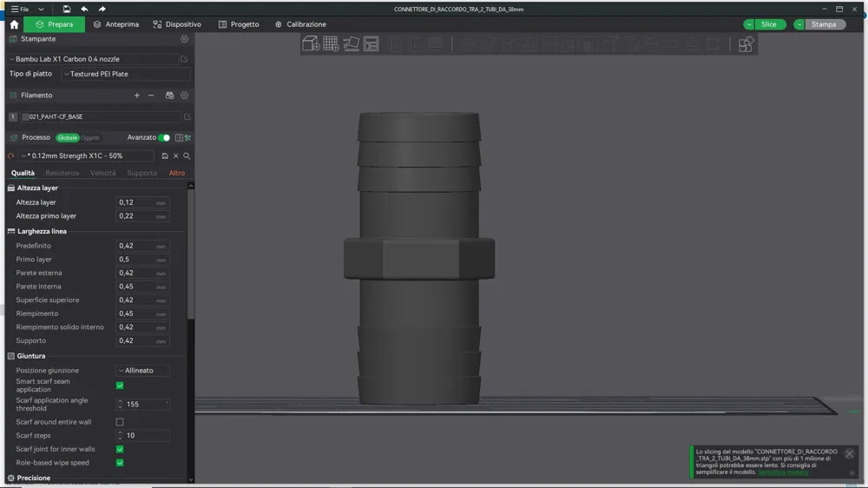Open the dropdown arrow beside File menu
868x488 pixels.
coord(41,9)
